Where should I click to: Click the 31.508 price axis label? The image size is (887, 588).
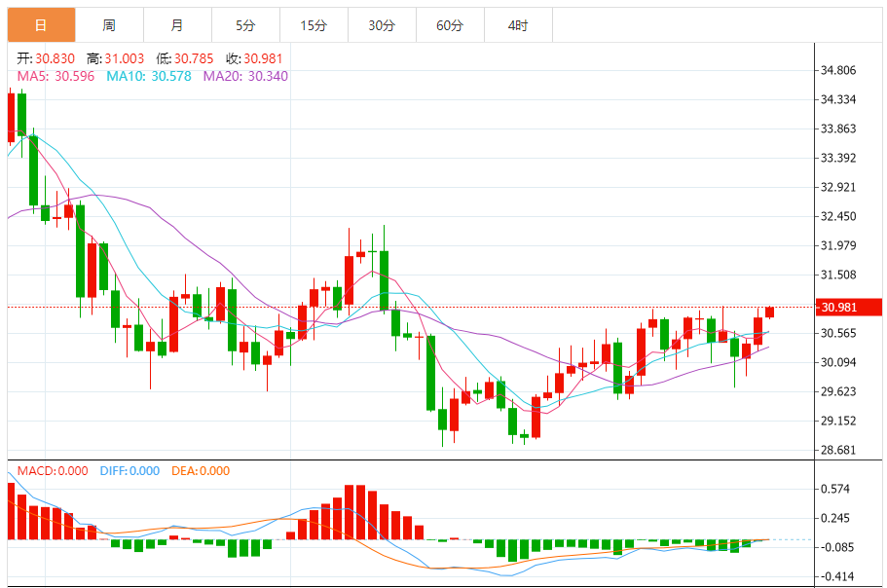coord(838,275)
